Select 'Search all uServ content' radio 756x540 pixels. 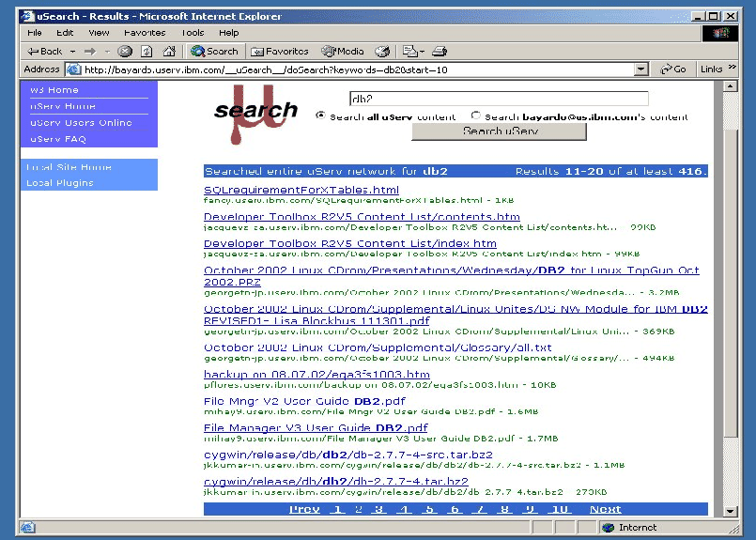320,116
